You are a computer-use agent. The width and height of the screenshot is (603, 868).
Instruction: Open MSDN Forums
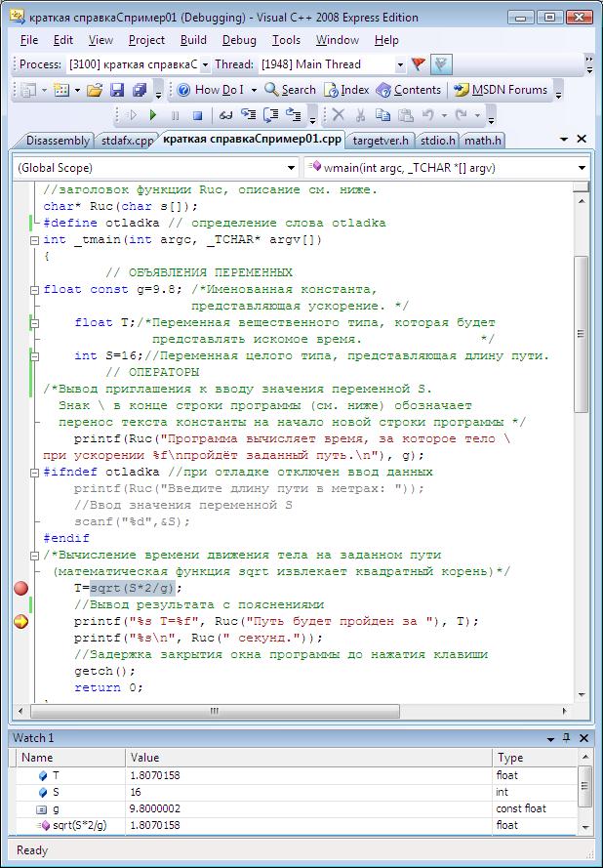point(501,90)
